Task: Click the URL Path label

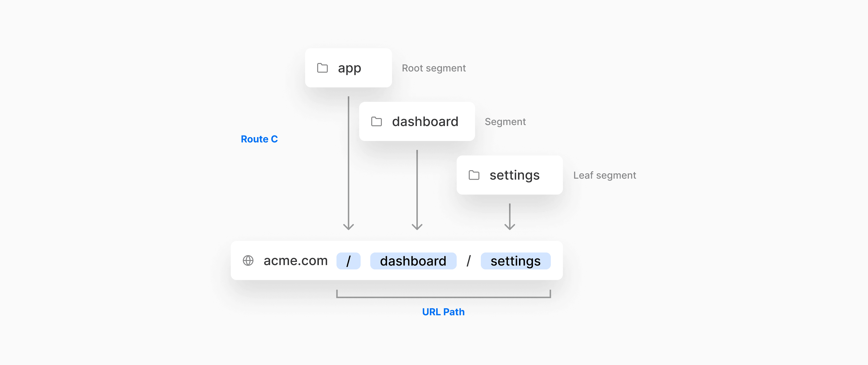Action: pyautogui.click(x=443, y=312)
